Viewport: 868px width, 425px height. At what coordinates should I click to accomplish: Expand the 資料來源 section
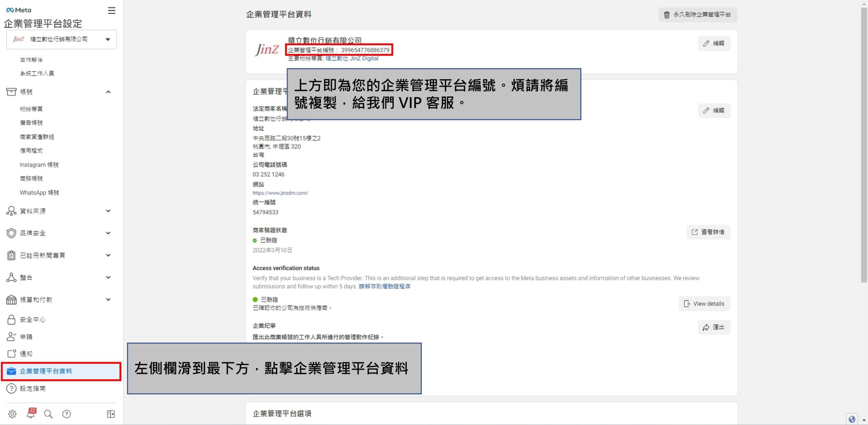tap(108, 211)
